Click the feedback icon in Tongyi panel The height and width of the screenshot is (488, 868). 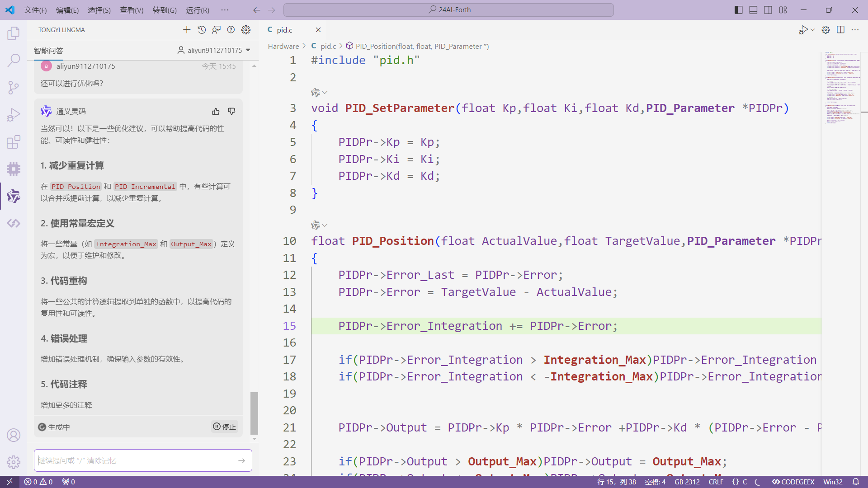216,30
